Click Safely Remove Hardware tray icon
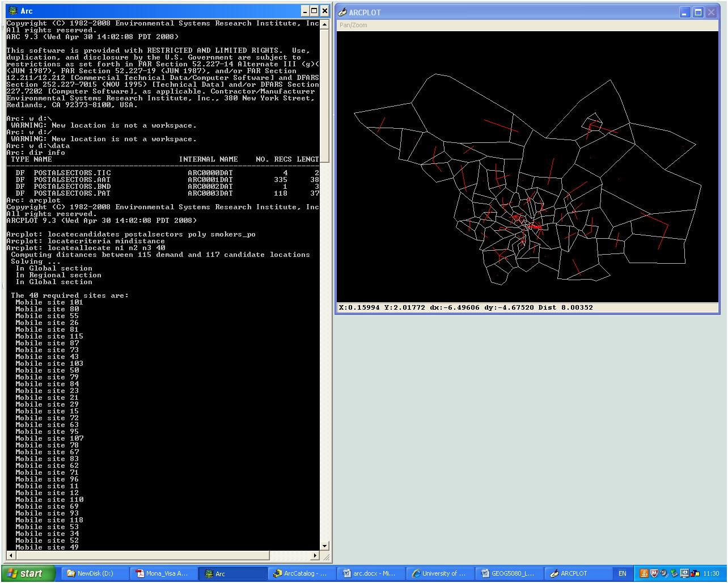 click(674, 573)
